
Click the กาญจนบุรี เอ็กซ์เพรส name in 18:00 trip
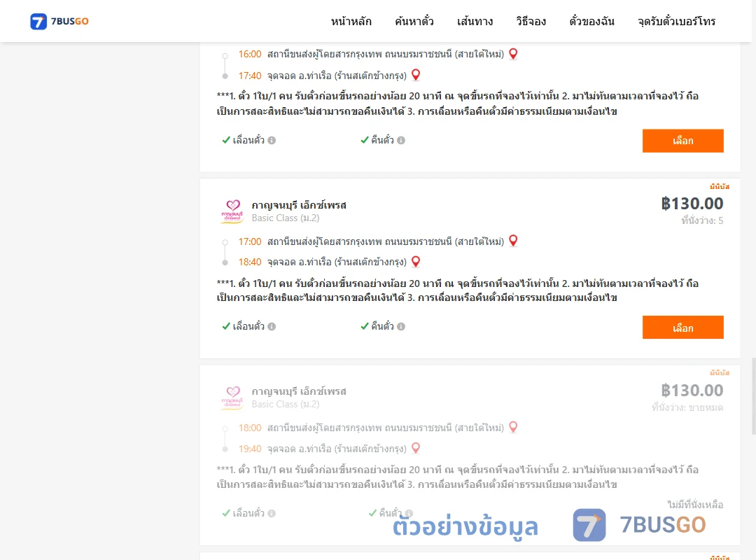point(299,391)
